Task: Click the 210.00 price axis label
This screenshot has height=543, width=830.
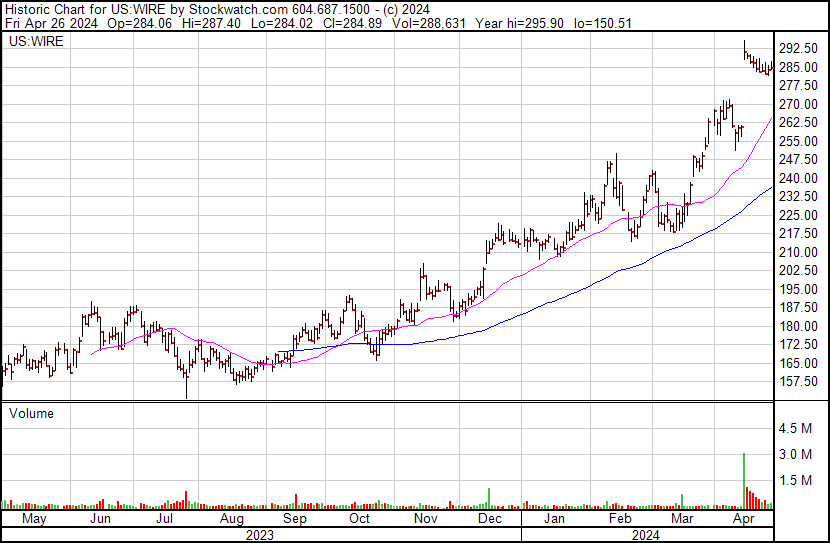Action: click(x=798, y=252)
